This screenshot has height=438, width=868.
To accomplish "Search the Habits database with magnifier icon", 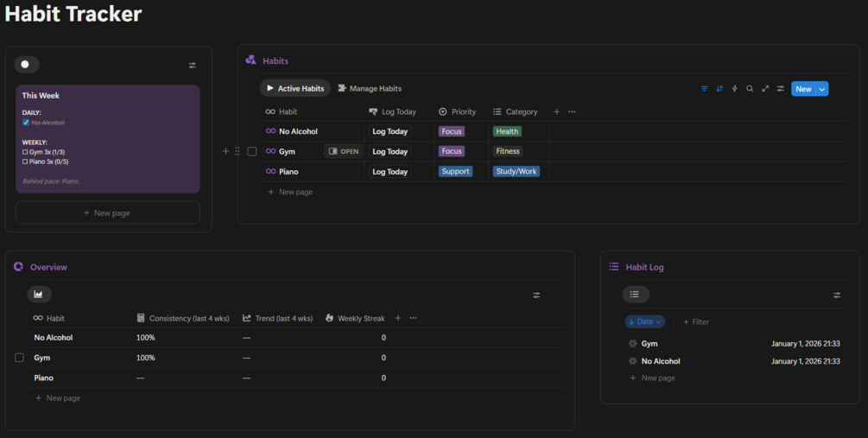I will [x=750, y=89].
